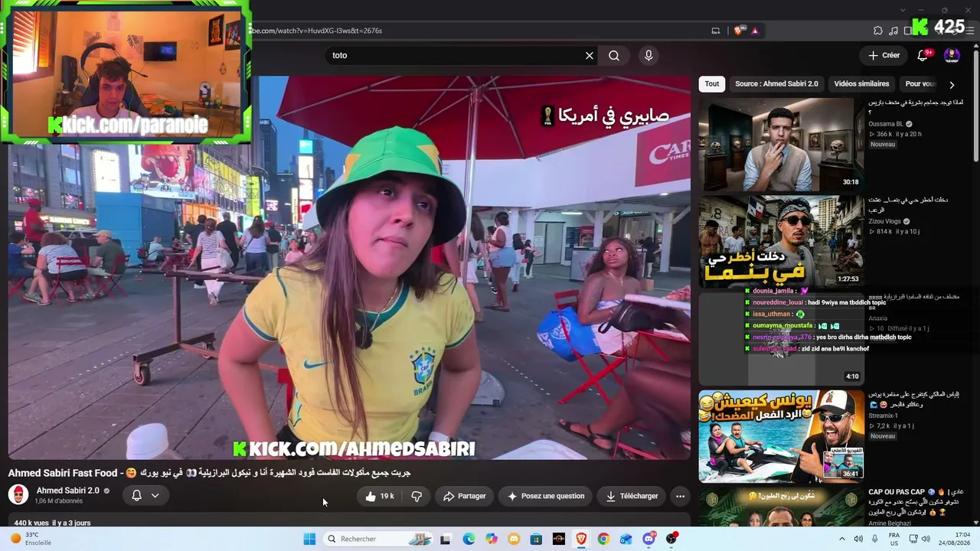Open Discord with 9+ badge on taskbar

click(649, 539)
